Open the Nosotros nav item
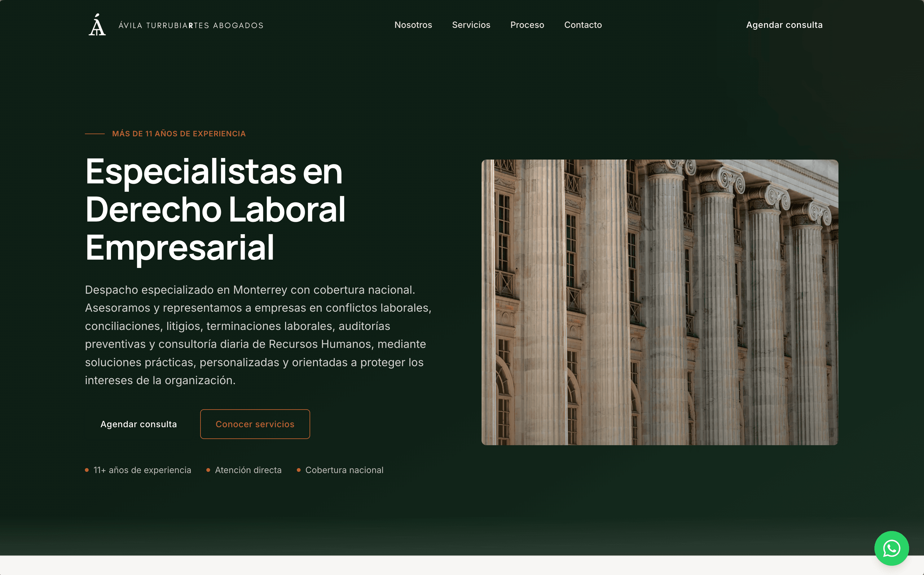This screenshot has height=575, width=924. [x=413, y=25]
